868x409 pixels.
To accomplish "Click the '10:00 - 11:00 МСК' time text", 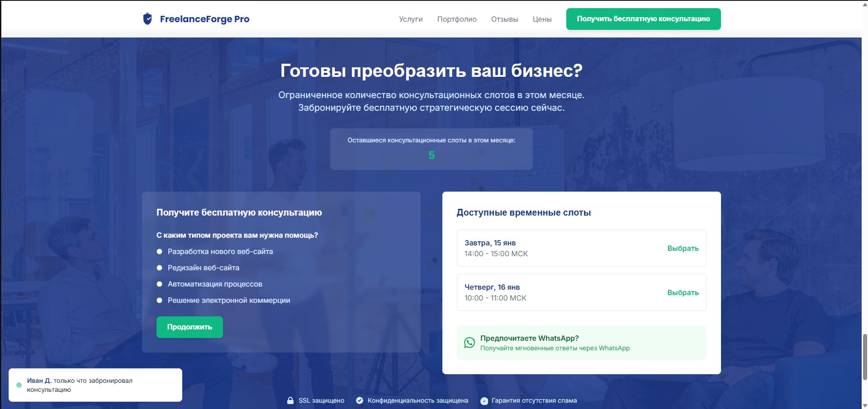I will point(495,298).
